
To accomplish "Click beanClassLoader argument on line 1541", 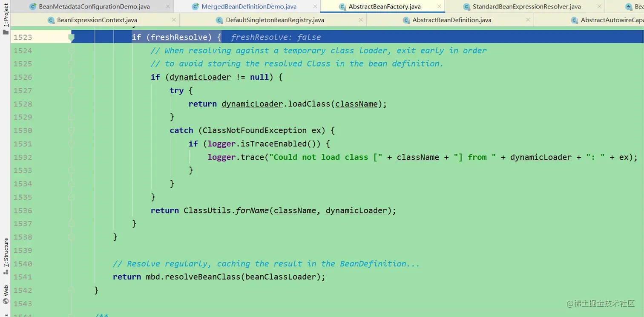I will pyautogui.click(x=281, y=277).
